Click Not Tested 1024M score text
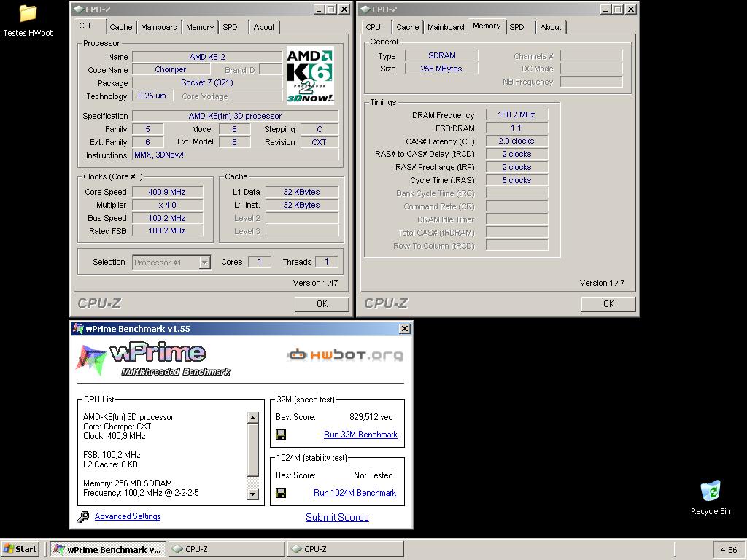The height and width of the screenshot is (560, 747). [x=373, y=475]
